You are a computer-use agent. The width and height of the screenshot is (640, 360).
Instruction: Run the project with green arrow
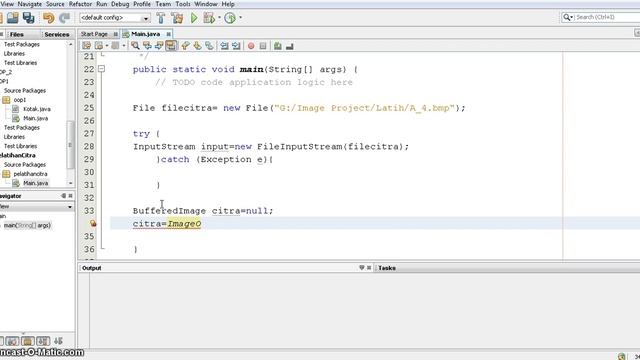[x=194, y=18]
